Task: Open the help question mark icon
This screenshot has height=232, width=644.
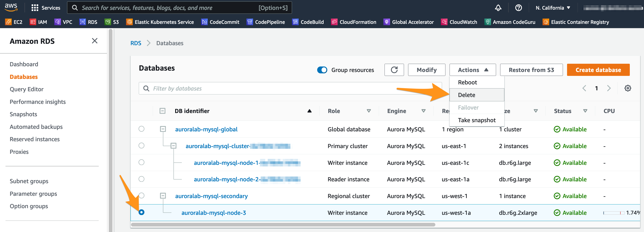Action: 518,8
